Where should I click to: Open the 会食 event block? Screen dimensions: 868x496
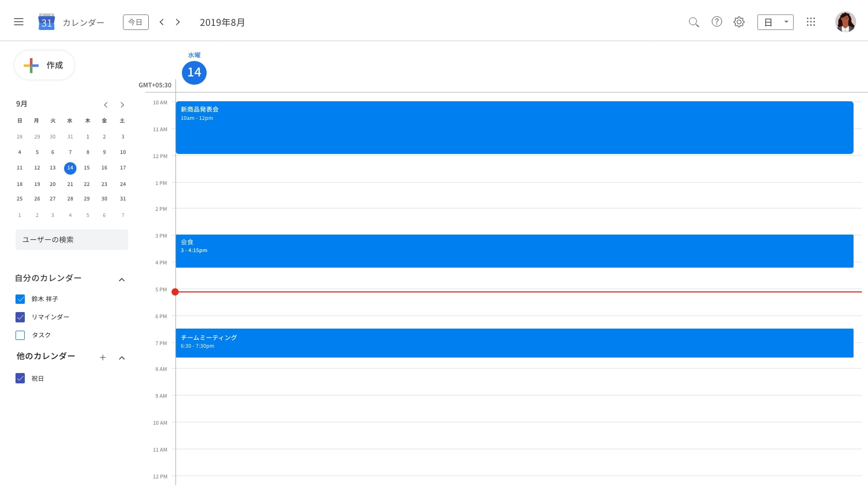[515, 251]
